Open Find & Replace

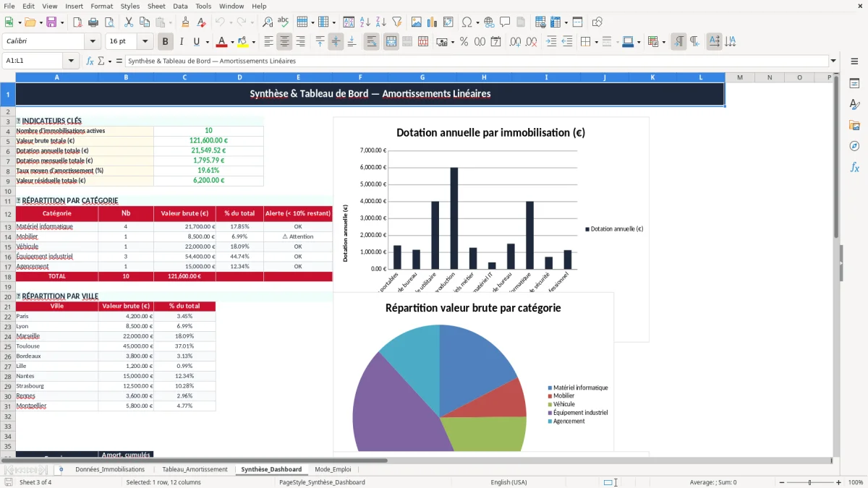(268, 22)
